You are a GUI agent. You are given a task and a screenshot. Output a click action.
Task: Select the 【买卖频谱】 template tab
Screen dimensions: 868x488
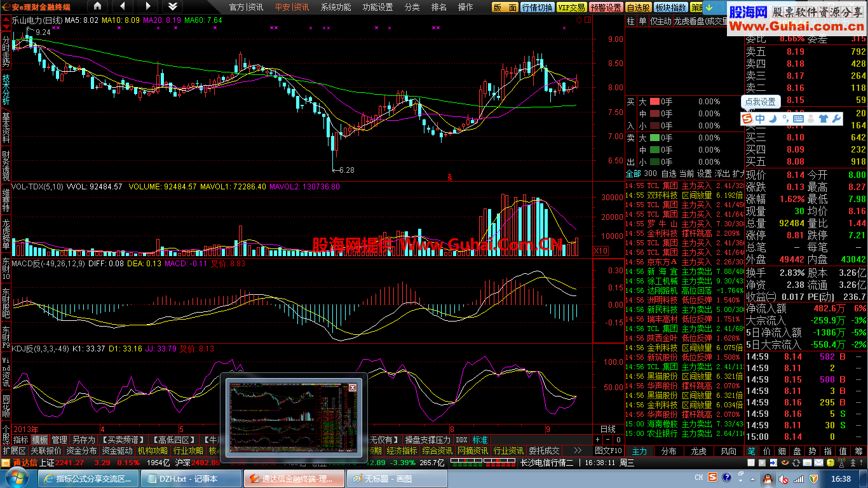(x=124, y=440)
